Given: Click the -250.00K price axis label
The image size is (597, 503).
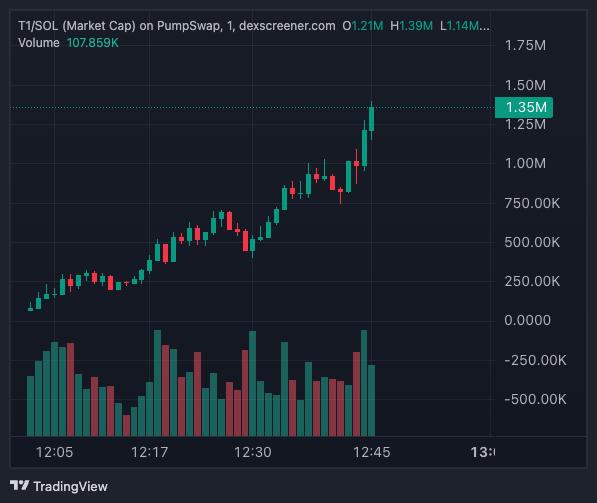Looking at the screenshot, I should tap(535, 360).
